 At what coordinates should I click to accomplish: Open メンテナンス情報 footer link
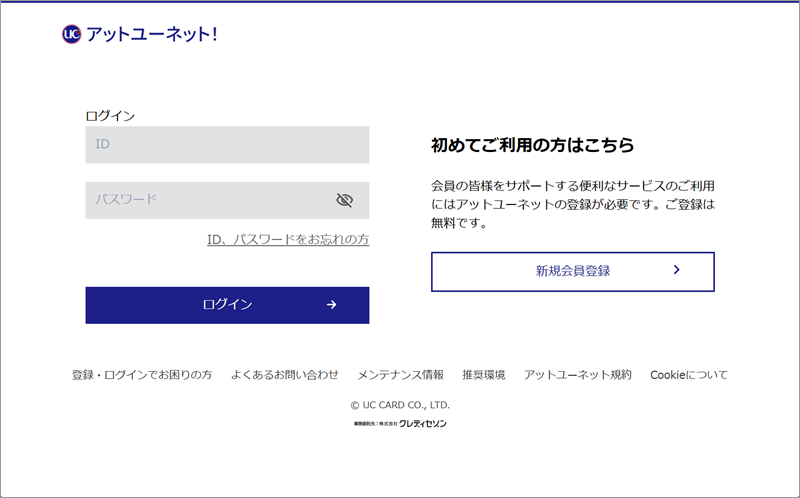tap(401, 375)
